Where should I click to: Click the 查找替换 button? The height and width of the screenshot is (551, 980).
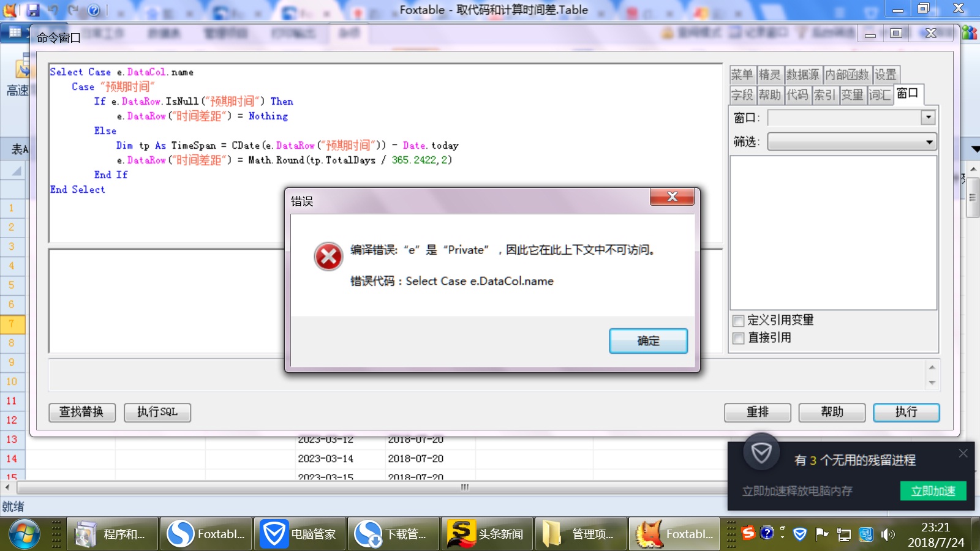click(81, 412)
